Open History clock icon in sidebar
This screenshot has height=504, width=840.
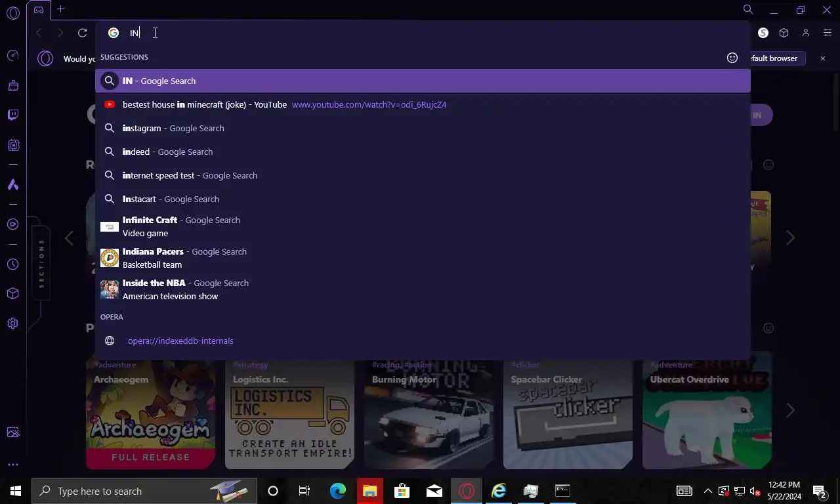[13, 264]
